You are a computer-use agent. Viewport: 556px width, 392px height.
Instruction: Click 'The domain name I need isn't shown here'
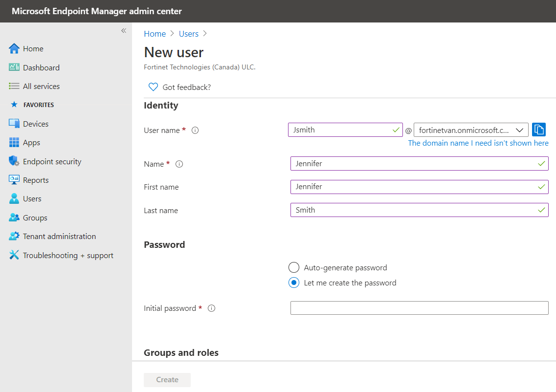tap(478, 143)
